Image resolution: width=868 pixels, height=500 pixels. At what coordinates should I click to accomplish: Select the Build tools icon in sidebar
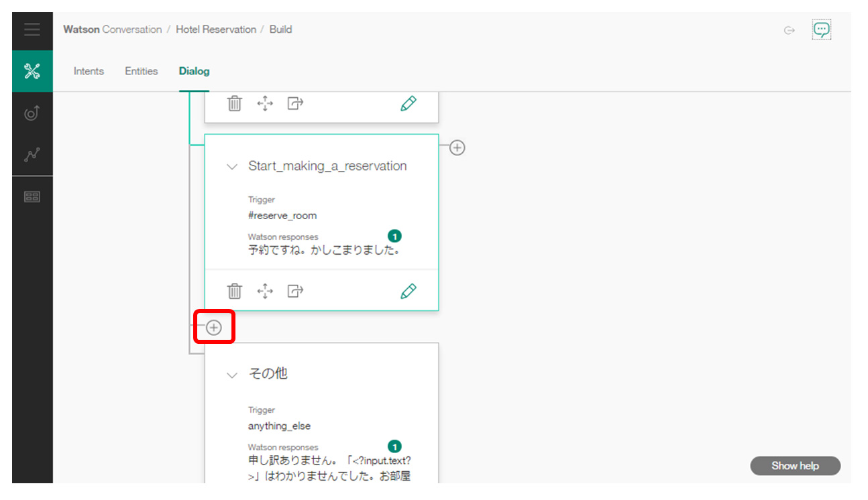click(32, 71)
